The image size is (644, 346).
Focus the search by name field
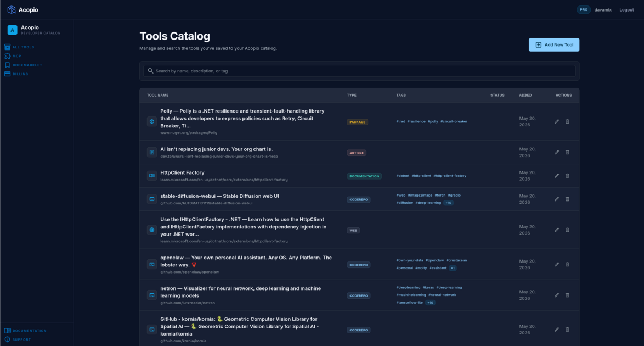(x=359, y=71)
